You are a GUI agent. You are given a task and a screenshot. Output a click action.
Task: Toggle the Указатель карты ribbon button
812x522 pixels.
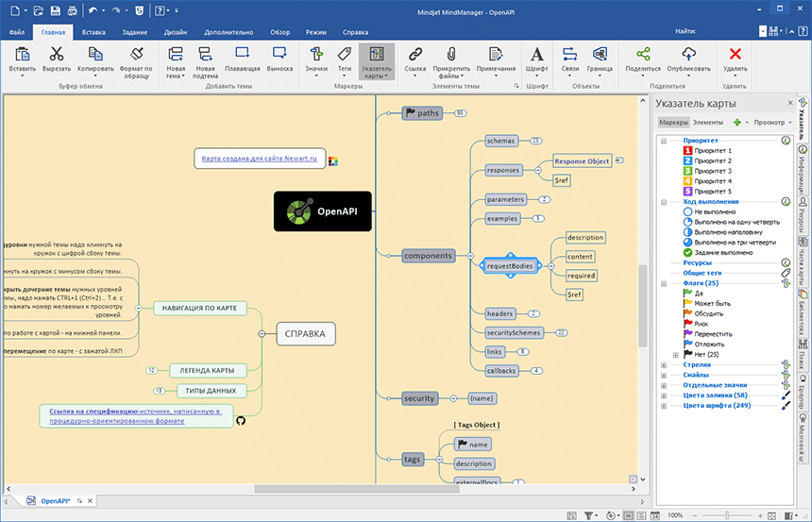point(377,61)
